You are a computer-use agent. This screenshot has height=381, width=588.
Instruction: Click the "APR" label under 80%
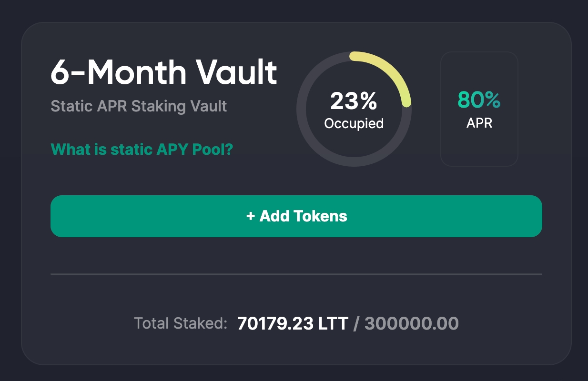coord(479,123)
